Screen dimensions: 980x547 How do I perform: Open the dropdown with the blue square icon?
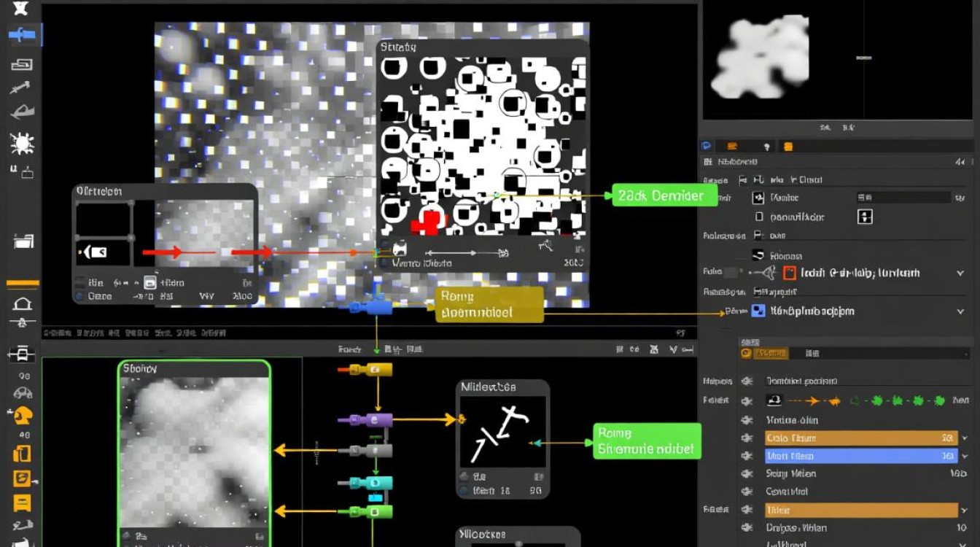click(960, 311)
